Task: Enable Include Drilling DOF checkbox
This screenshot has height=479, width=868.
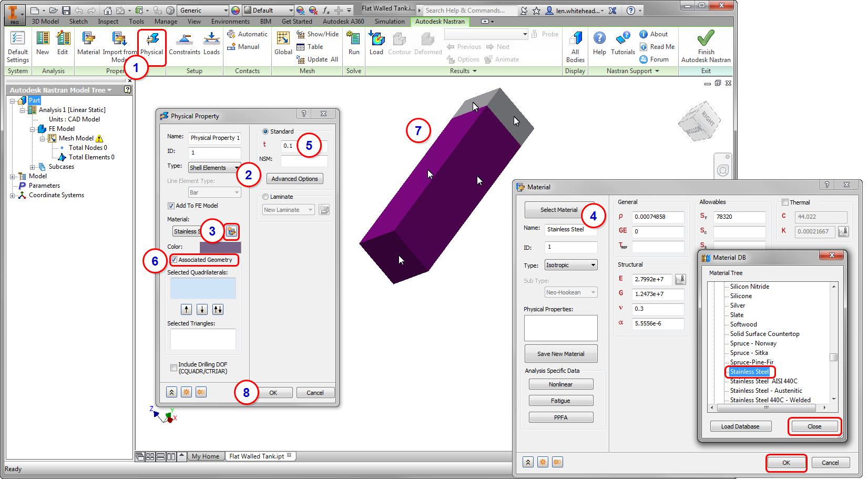Action: click(x=173, y=368)
